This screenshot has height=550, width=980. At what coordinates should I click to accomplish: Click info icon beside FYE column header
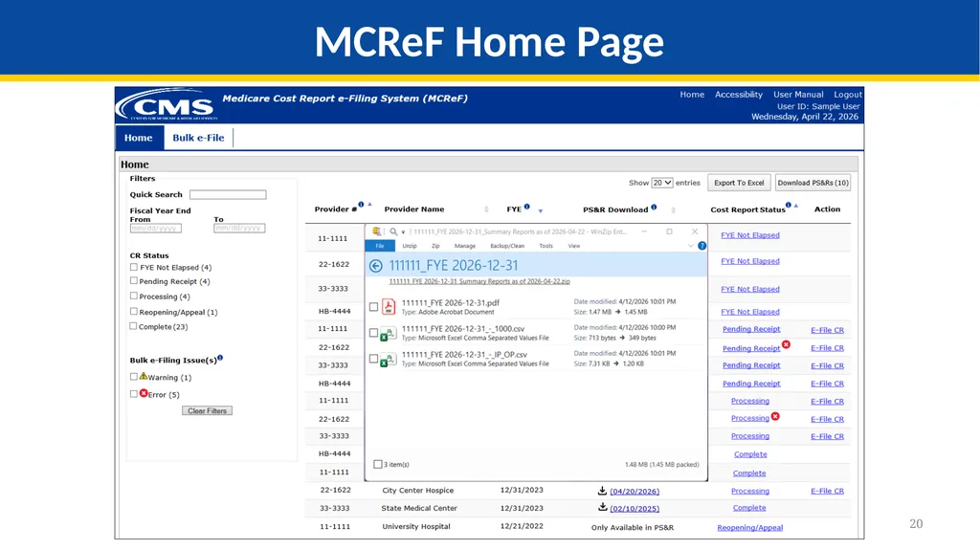click(527, 207)
